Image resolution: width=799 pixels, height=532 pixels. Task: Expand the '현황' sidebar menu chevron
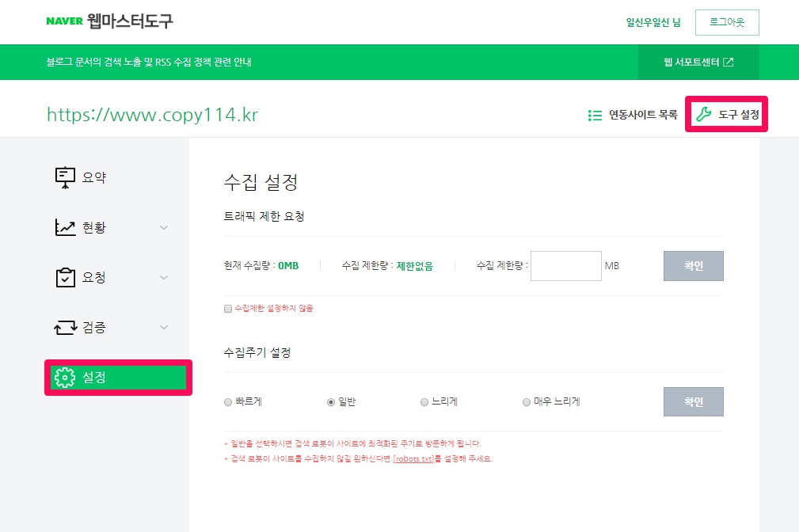164,228
